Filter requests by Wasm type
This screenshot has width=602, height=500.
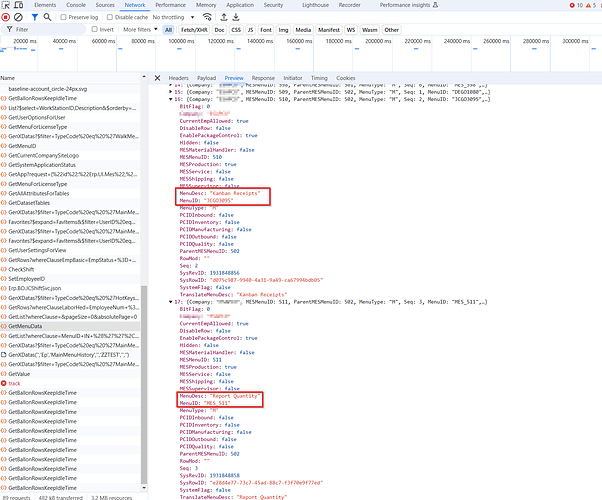pos(369,30)
